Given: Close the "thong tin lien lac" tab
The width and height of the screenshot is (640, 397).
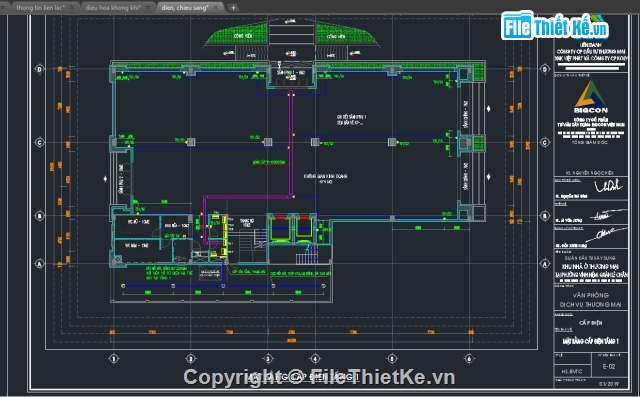Looking at the screenshot, I should (72, 8).
